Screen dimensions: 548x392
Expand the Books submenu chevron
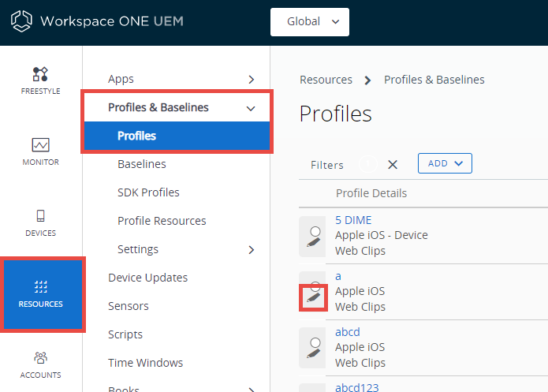click(x=252, y=389)
